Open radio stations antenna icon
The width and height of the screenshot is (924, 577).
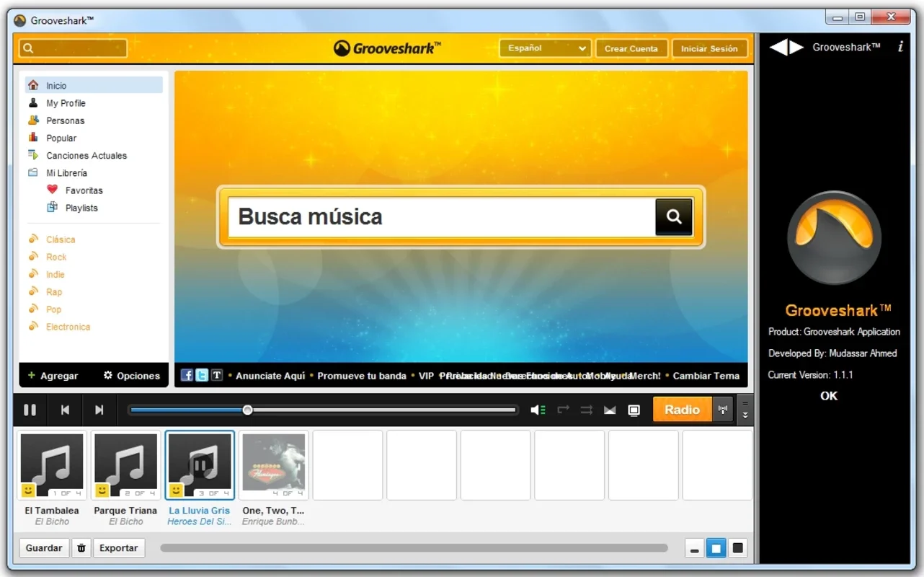tap(723, 410)
